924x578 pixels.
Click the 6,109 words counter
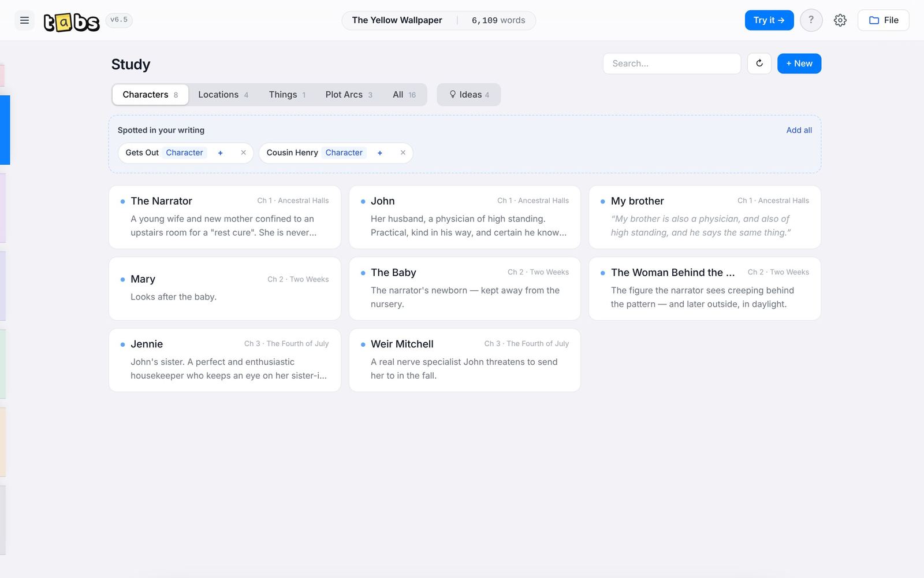[498, 20]
